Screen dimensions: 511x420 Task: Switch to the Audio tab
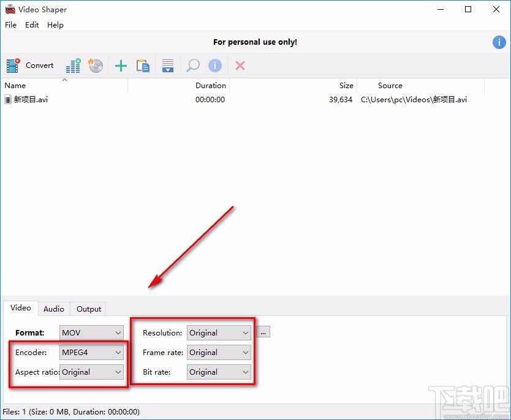(54, 309)
